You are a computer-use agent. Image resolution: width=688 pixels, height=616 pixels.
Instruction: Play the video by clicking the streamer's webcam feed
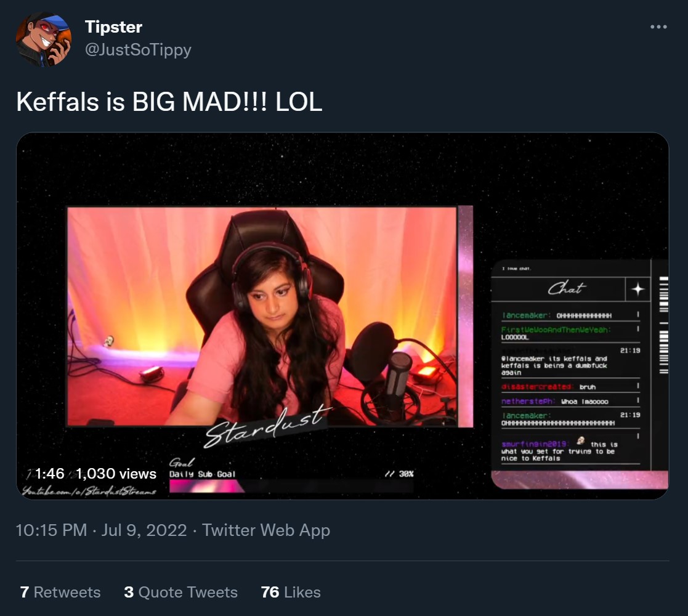[x=262, y=317]
